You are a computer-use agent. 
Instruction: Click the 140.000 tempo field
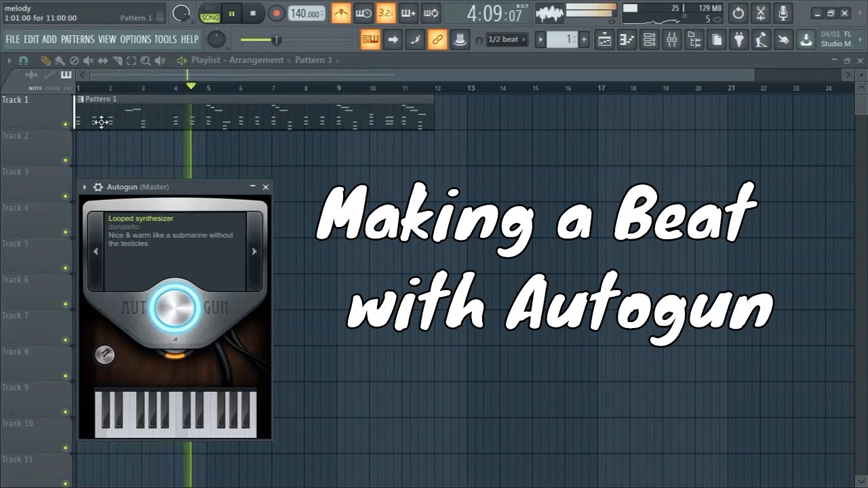click(x=306, y=14)
